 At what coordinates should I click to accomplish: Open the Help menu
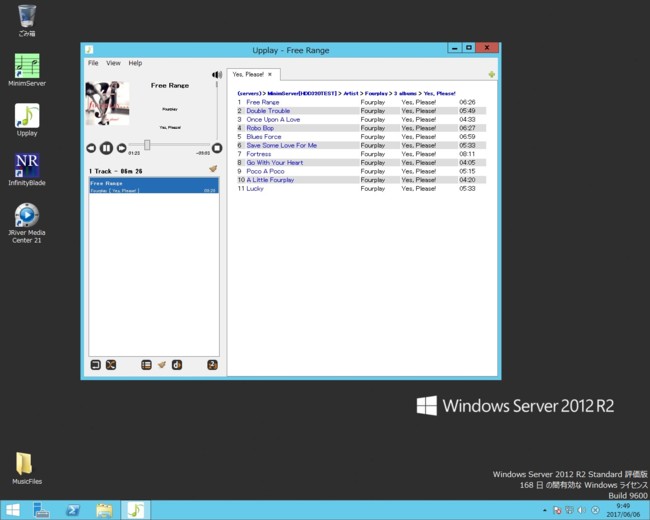tap(135, 63)
